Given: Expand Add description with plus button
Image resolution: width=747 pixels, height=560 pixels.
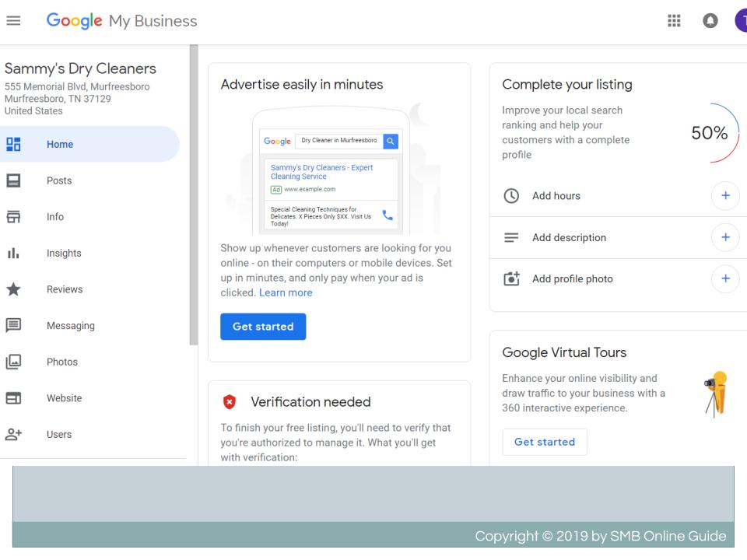Looking at the screenshot, I should [x=724, y=237].
